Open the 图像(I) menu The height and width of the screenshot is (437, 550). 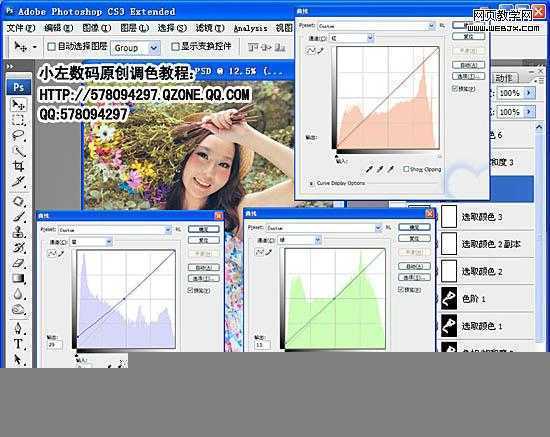[96, 28]
